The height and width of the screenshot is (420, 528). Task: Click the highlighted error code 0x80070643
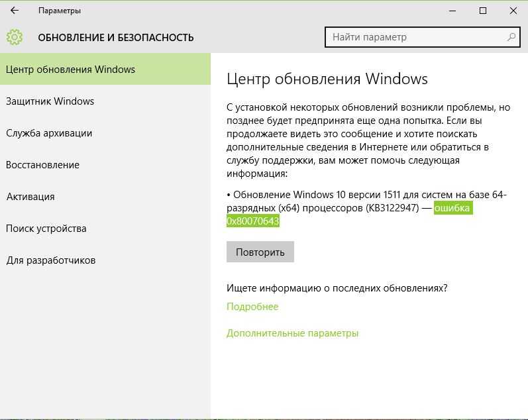pyautogui.click(x=253, y=221)
